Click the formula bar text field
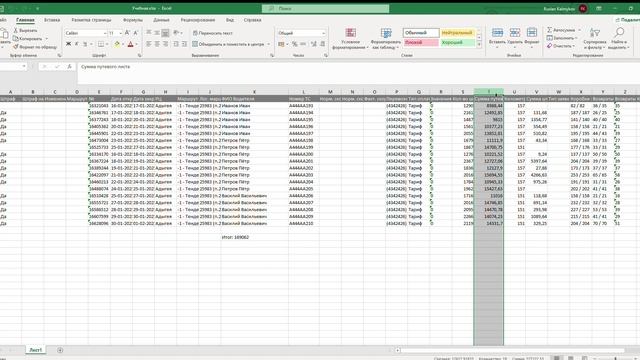 click(357, 72)
